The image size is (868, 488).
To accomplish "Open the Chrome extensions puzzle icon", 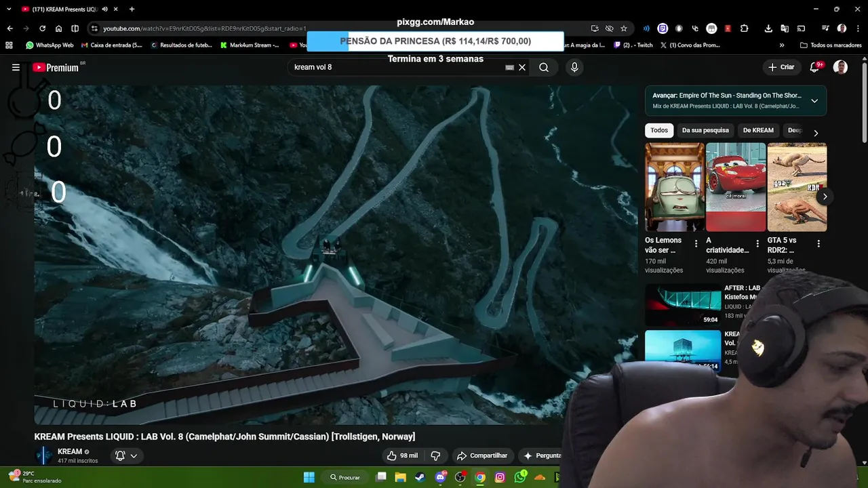I will [x=744, y=28].
